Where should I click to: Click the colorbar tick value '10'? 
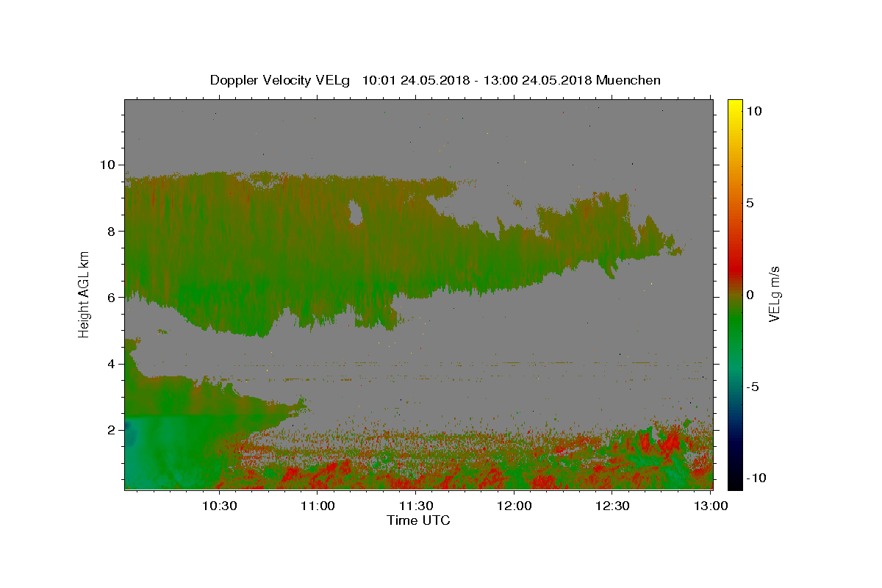(753, 111)
